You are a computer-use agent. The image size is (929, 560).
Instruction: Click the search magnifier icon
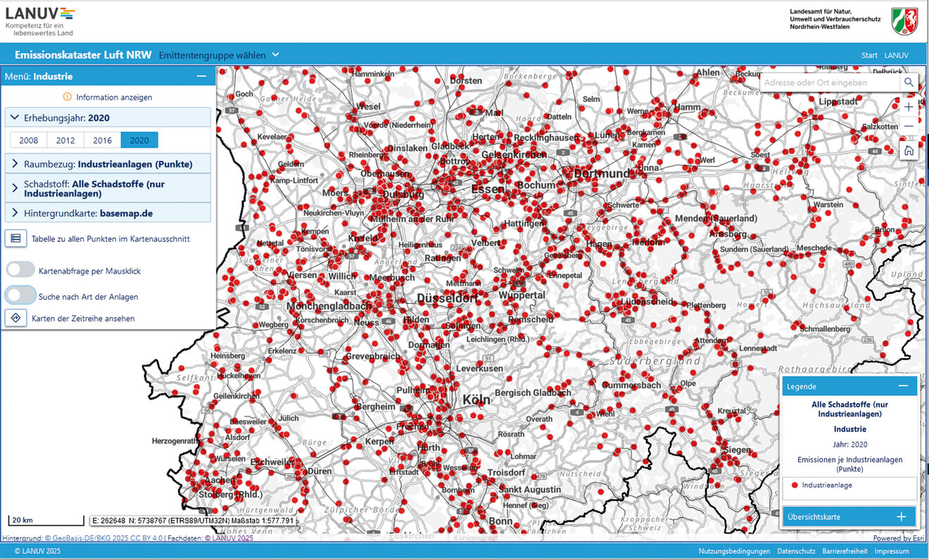coord(909,82)
